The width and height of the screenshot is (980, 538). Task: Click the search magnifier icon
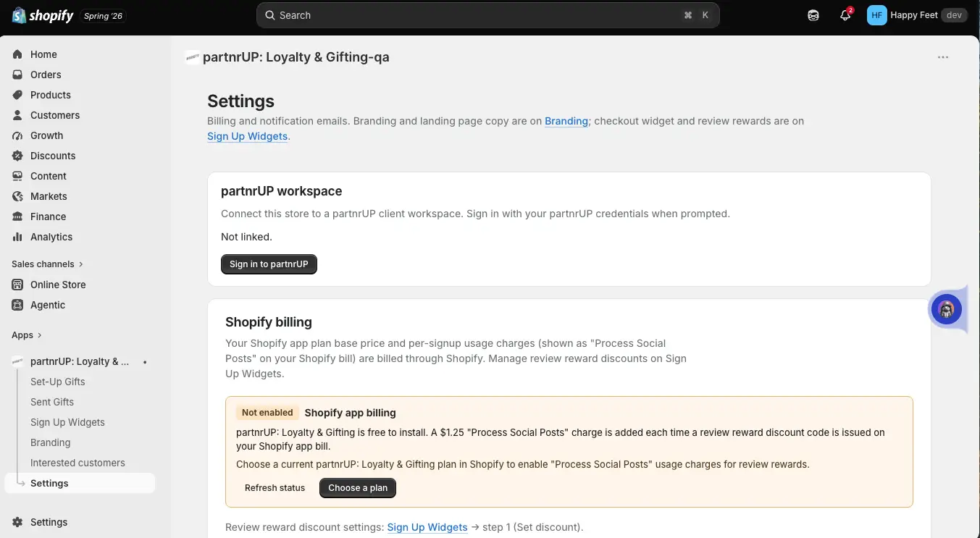point(270,15)
